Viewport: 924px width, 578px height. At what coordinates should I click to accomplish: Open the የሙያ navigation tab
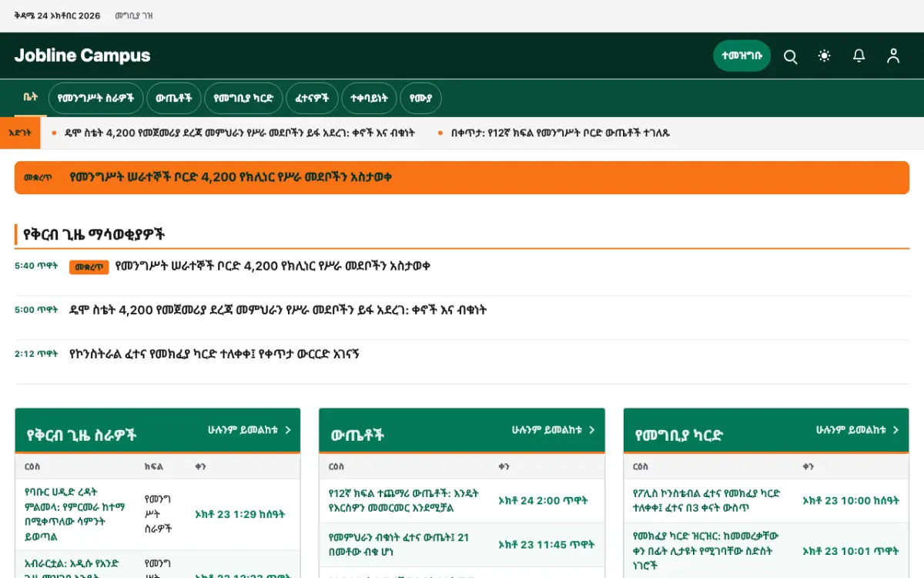click(x=420, y=98)
